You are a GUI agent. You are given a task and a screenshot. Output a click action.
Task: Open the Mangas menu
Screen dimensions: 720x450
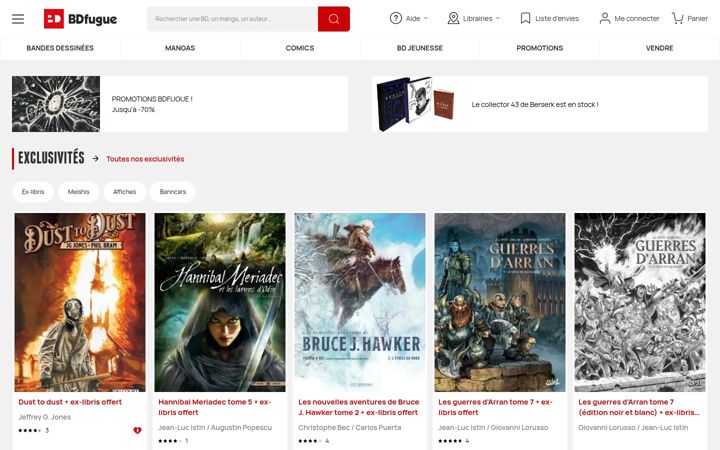[180, 48]
